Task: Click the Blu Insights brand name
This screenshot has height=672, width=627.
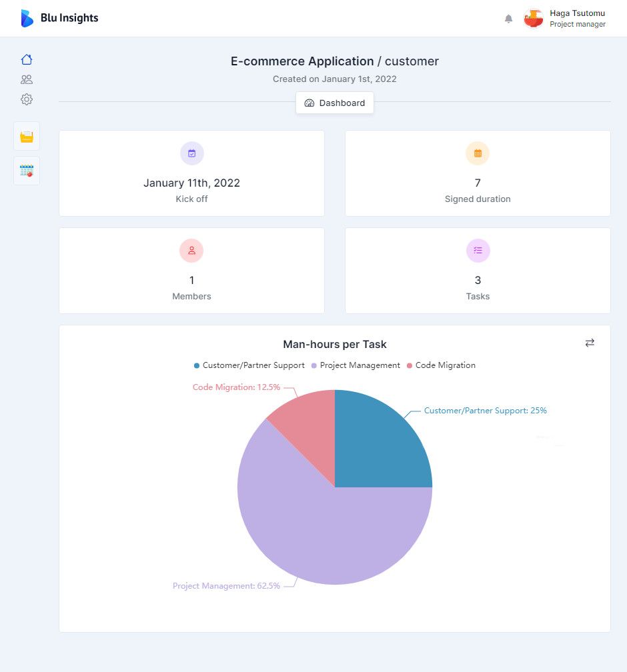Action: [x=69, y=18]
